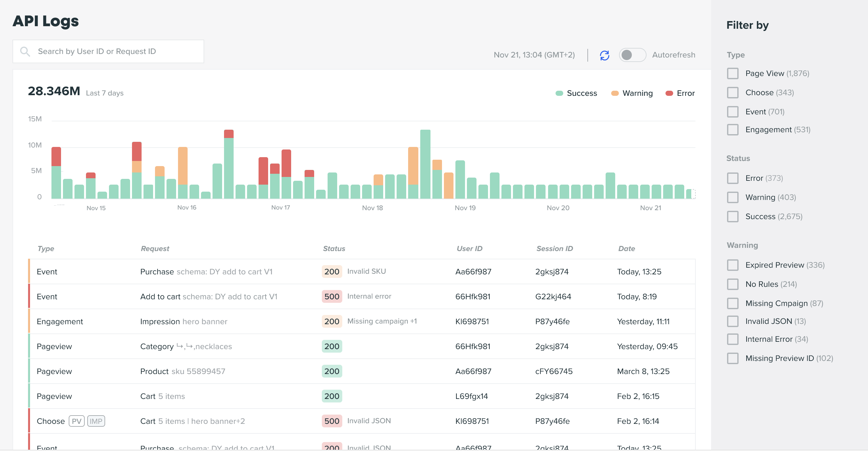Click the tallest green bar on Nov 19

[425, 165]
